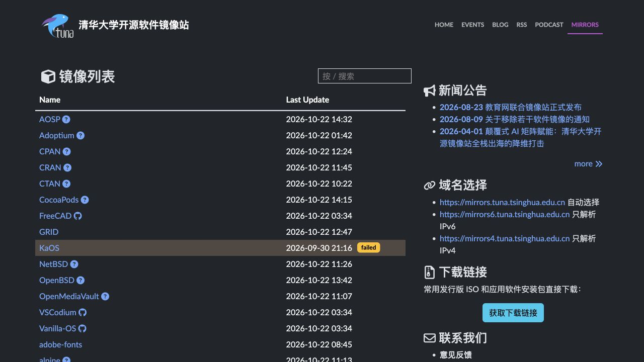Open the adobe-fonts mirror
Viewport: 644px width, 362px height.
point(60,344)
